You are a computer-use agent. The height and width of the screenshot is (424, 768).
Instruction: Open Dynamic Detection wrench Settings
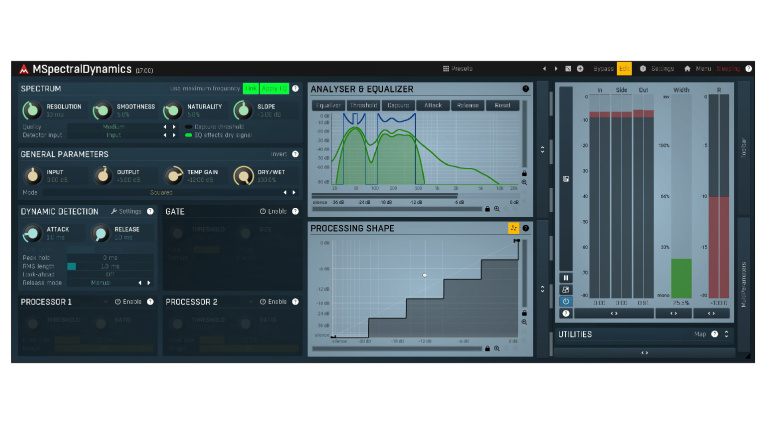[126, 212]
